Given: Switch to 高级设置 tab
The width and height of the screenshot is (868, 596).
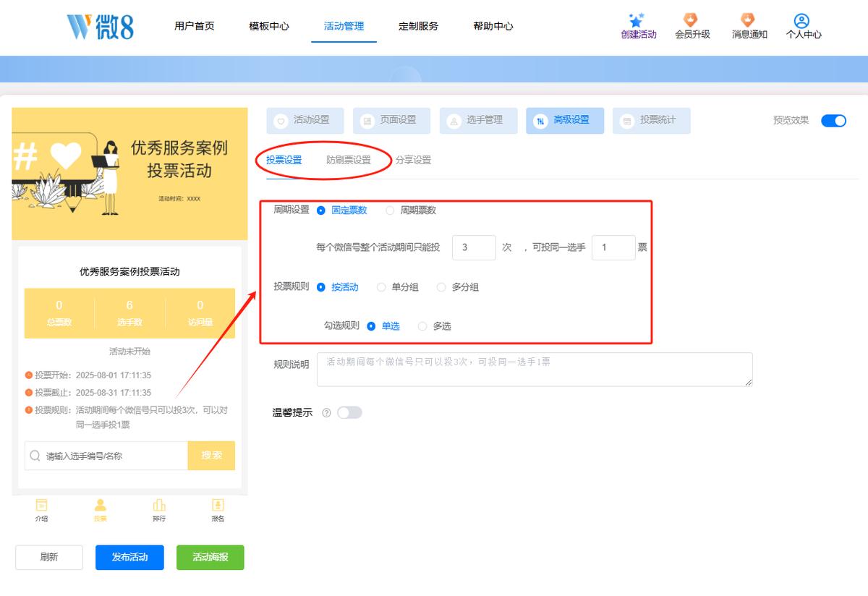Looking at the screenshot, I should tap(565, 121).
